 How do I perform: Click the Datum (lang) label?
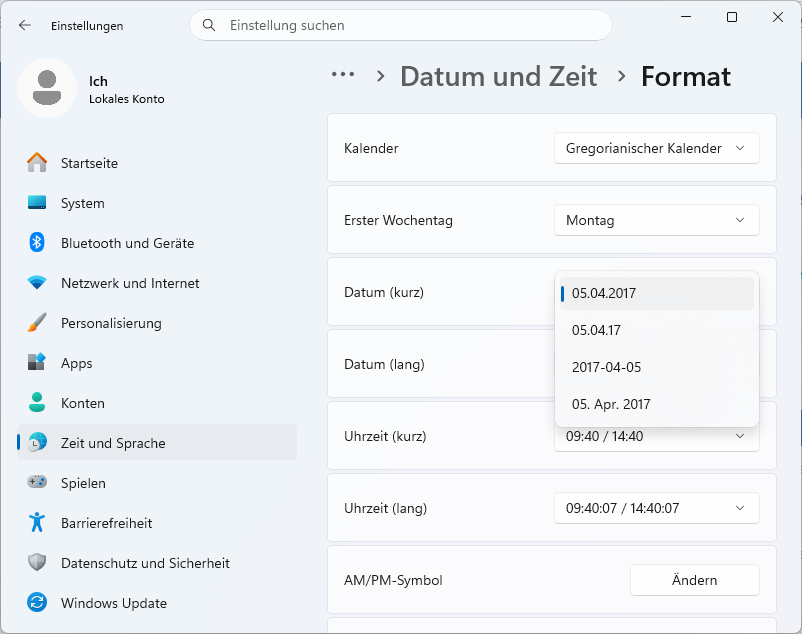coord(384,365)
